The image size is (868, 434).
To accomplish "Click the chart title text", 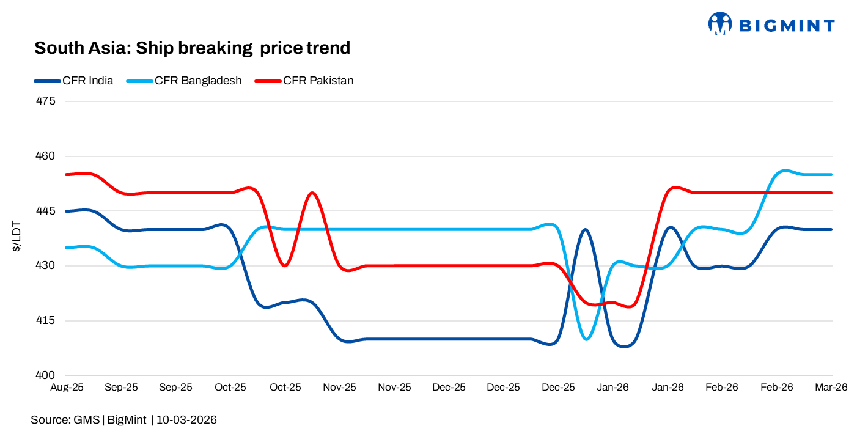I will 192,48.
